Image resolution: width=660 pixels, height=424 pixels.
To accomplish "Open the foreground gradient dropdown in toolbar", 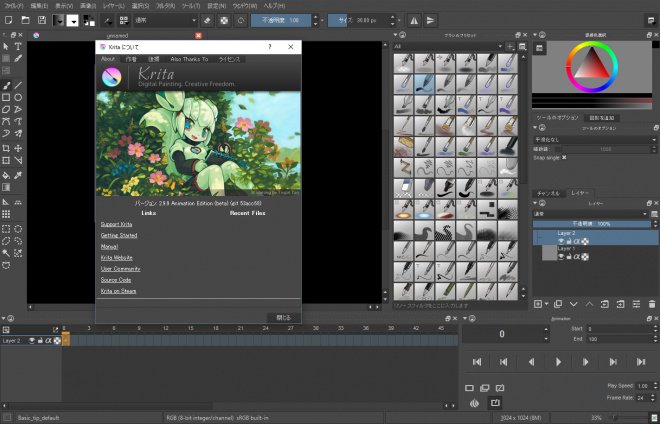I will pyautogui.click(x=58, y=20).
